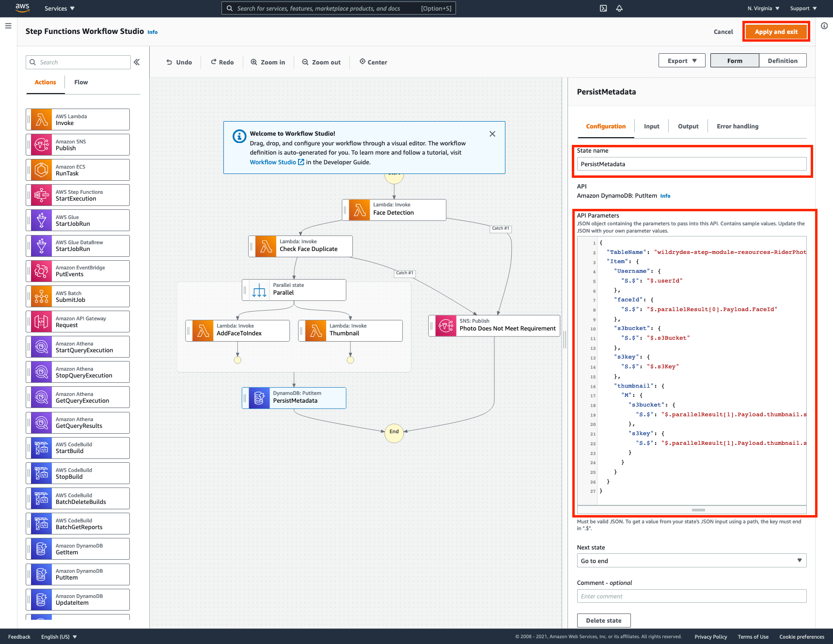Open the Input tab
Screen dimensions: 833x644
652,126
